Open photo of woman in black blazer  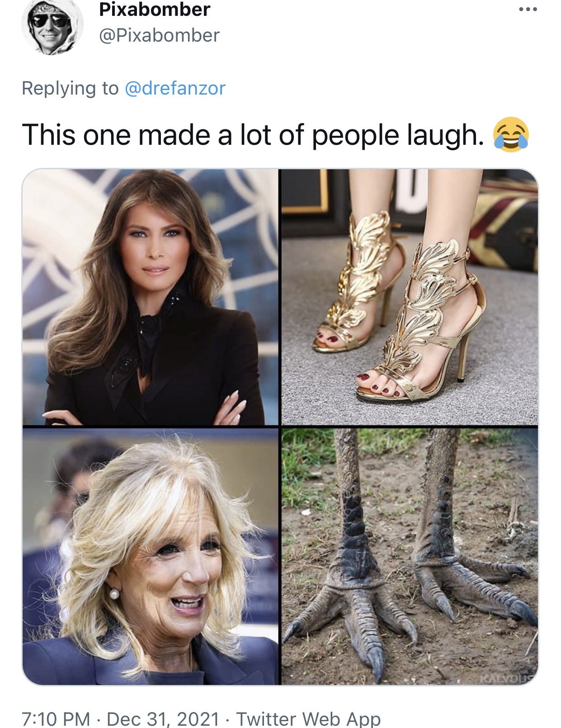(150, 297)
